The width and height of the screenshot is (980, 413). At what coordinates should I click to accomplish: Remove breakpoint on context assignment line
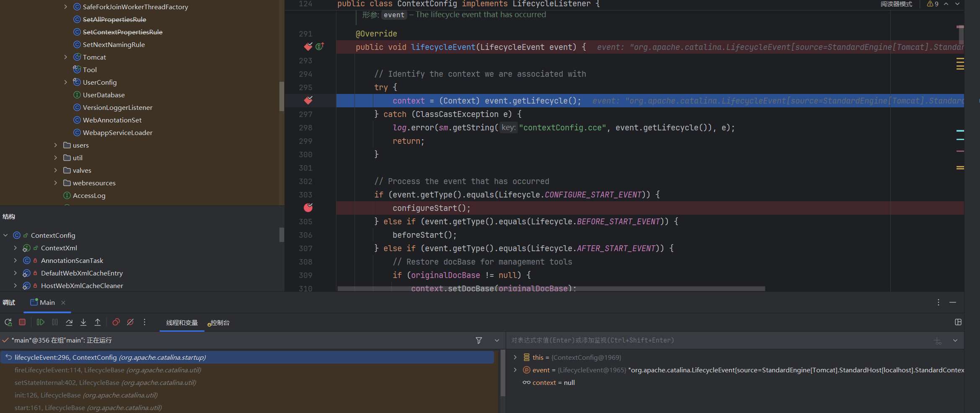[x=308, y=101]
